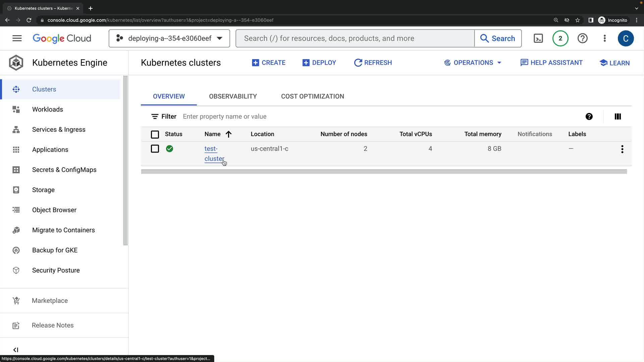This screenshot has height=362, width=644.
Task: Collapse the left navigation sidebar
Action: tap(16, 350)
